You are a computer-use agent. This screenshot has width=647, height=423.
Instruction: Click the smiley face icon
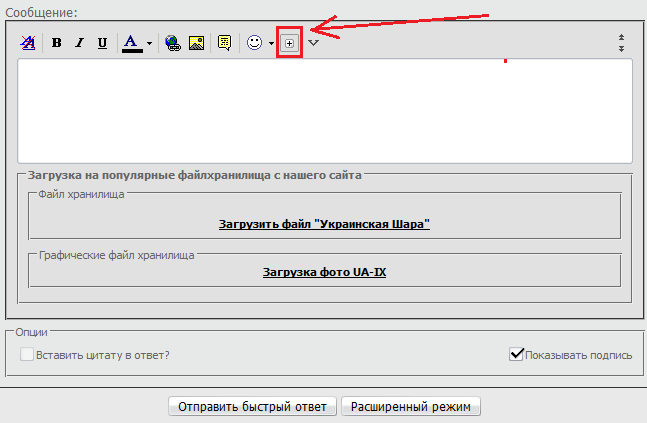click(x=254, y=43)
